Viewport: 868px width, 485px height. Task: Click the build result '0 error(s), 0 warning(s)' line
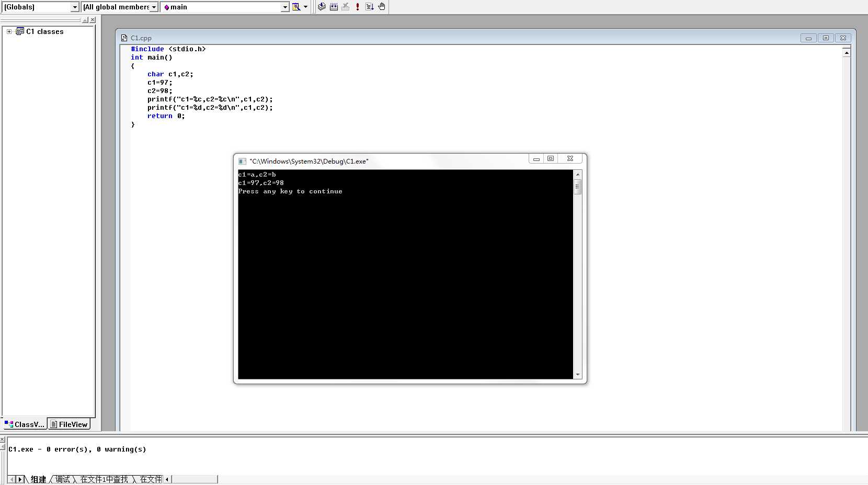pyautogui.click(x=77, y=449)
